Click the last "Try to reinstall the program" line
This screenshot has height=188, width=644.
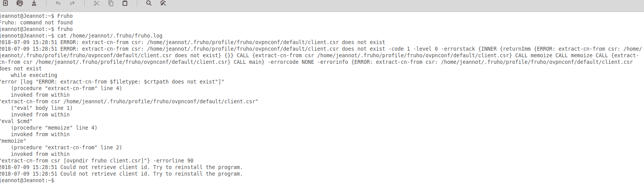(x=198, y=174)
